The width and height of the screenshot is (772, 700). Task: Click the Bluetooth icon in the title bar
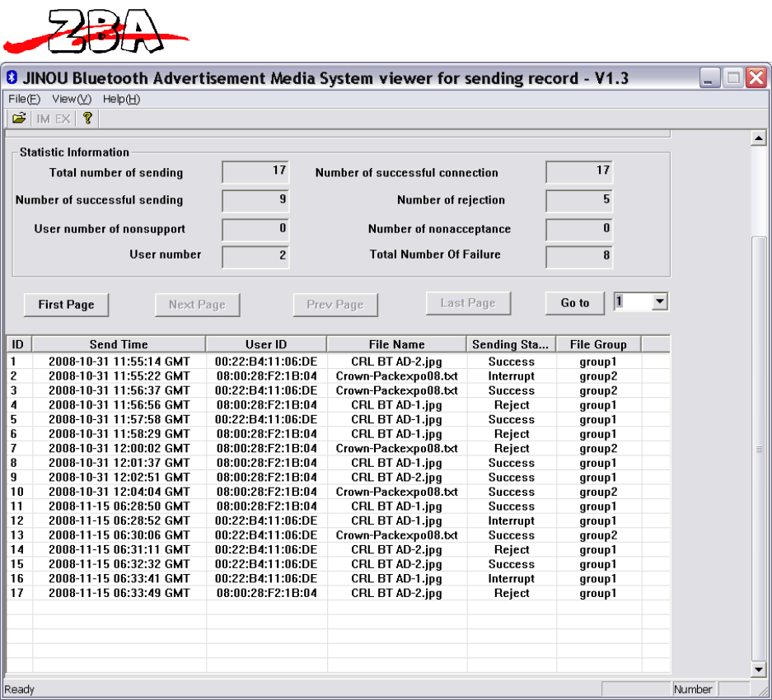(12, 77)
